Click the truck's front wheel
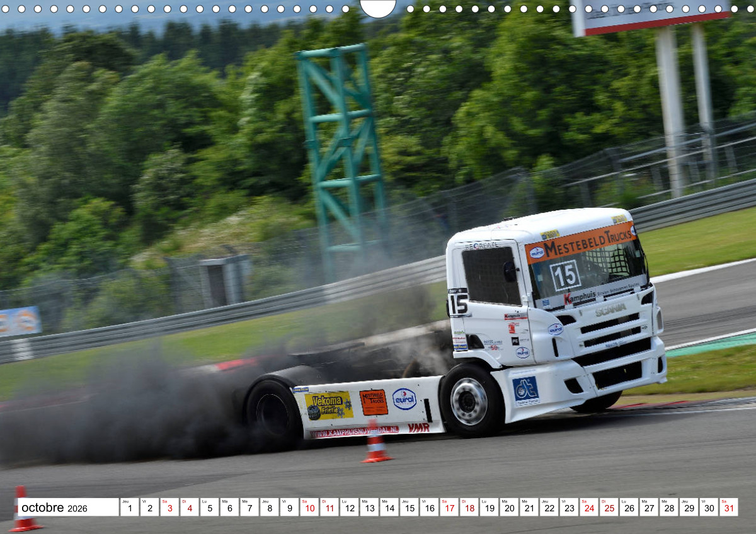The image size is (756, 534). 470,401
